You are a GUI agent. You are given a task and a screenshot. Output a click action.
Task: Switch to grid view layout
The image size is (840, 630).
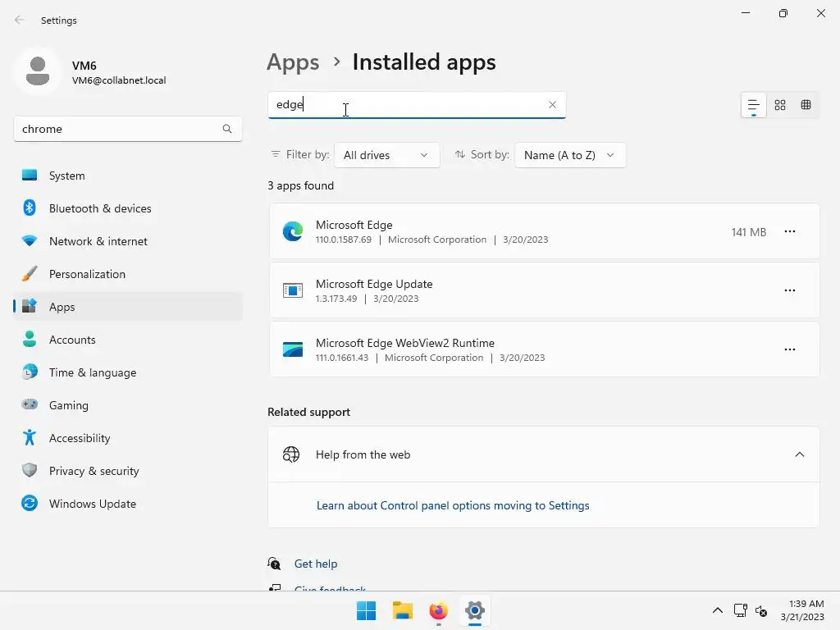780,105
